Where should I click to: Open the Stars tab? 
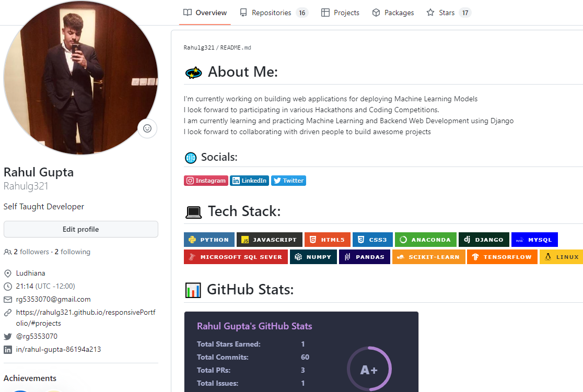[x=449, y=13]
